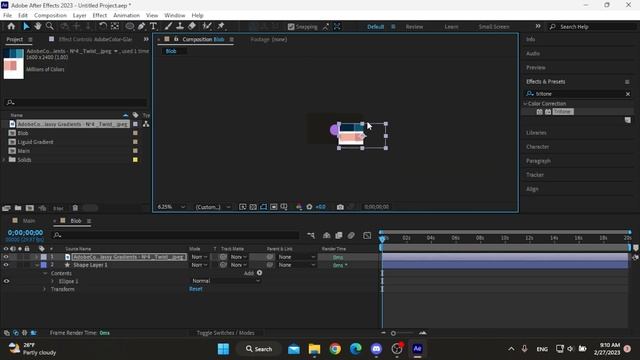Click Reset next to Transform

(x=196, y=289)
